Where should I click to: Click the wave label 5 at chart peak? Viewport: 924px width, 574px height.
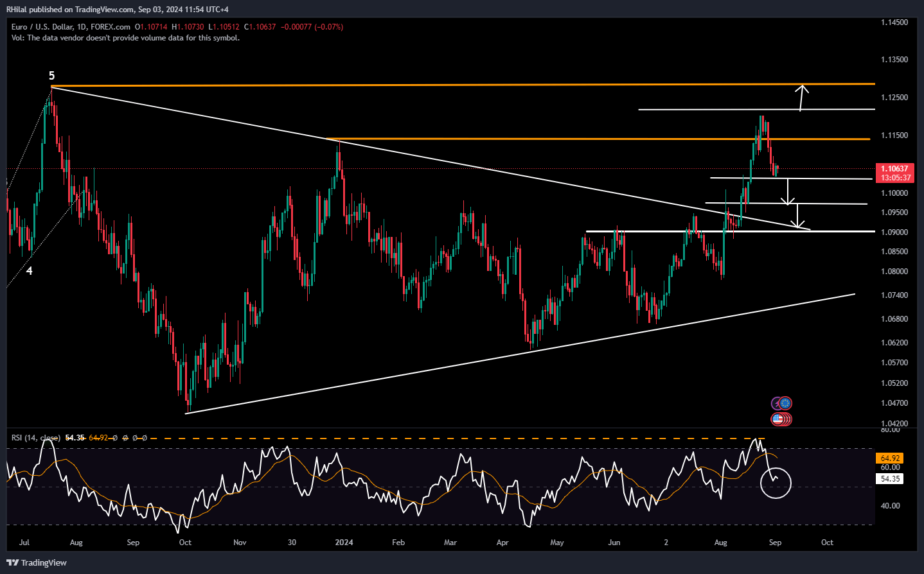[52, 76]
